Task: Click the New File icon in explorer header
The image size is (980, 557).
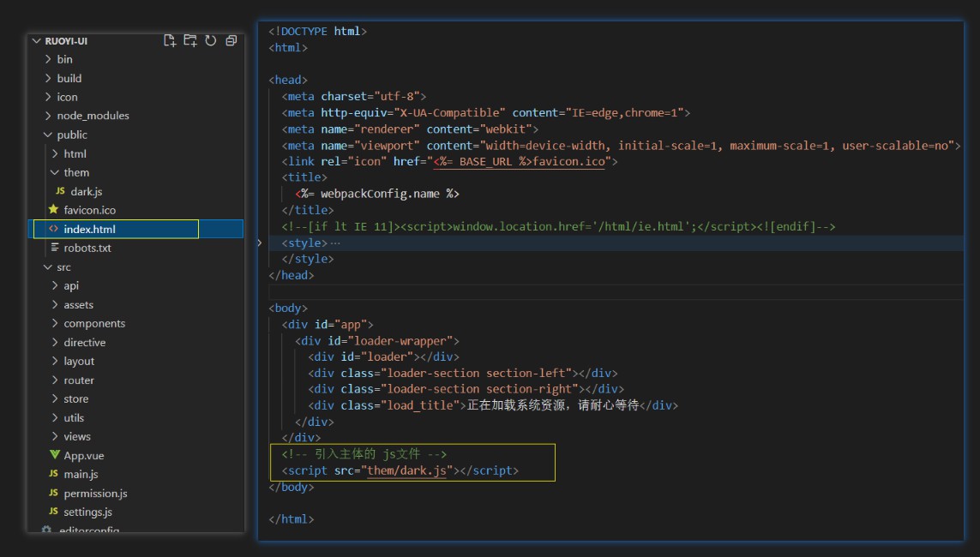Action: (170, 40)
